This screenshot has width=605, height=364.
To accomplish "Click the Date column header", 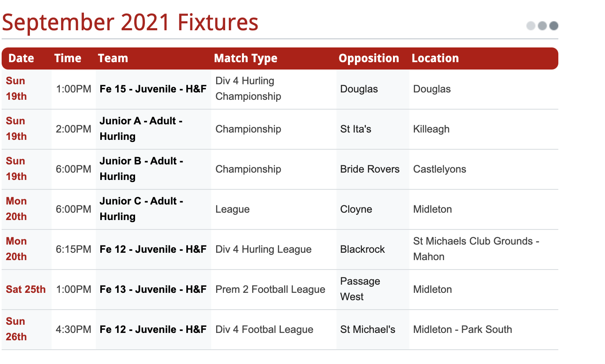I will coord(21,58).
